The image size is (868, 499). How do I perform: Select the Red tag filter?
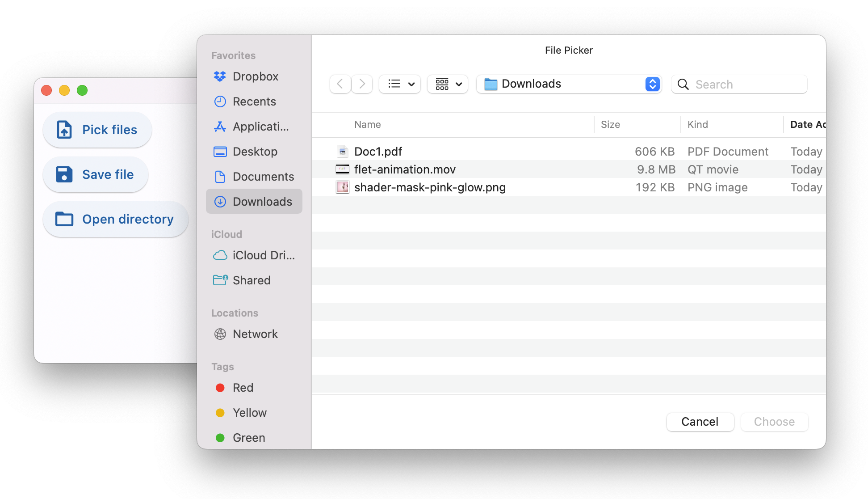243,387
